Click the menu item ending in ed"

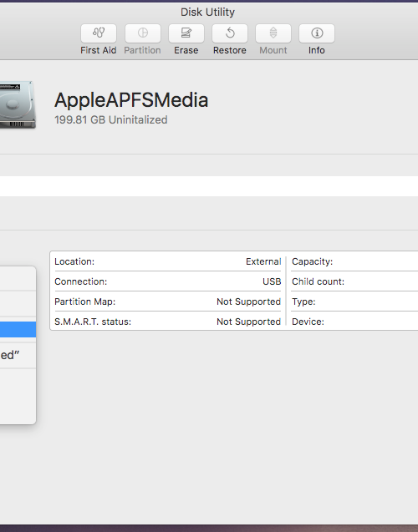(18, 355)
